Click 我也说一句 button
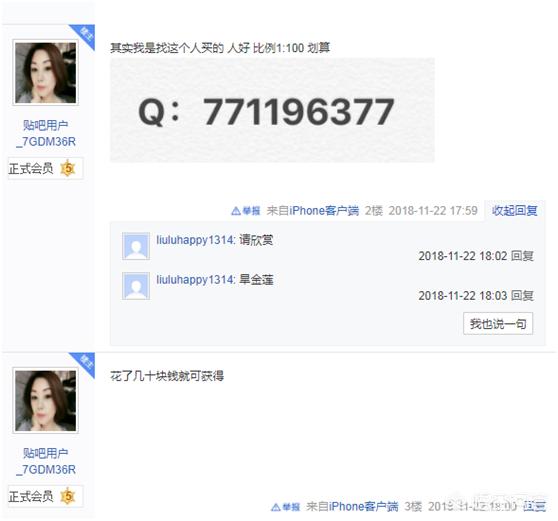Image resolution: width=558 pixels, height=521 pixels. click(498, 323)
